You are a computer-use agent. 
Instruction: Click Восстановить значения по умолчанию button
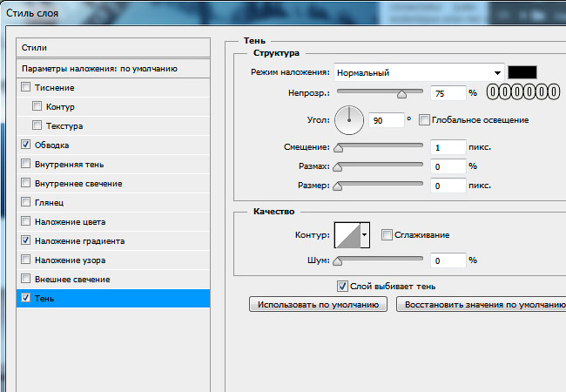coord(482,304)
